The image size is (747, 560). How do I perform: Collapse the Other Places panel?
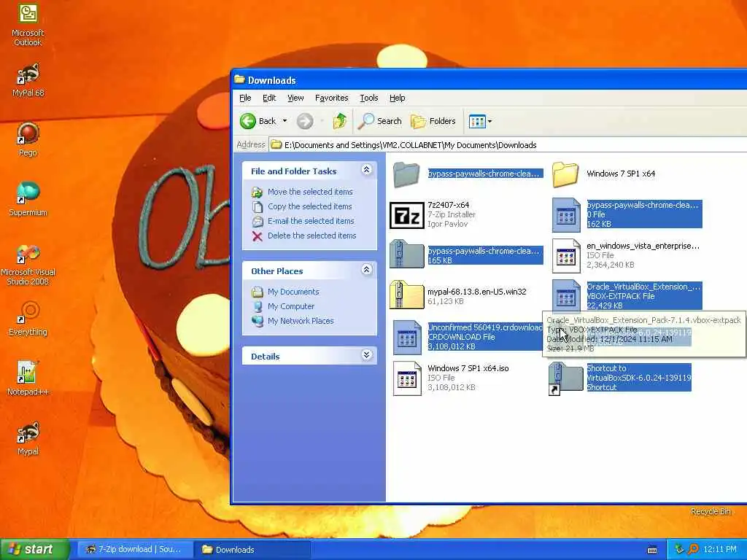366,270
